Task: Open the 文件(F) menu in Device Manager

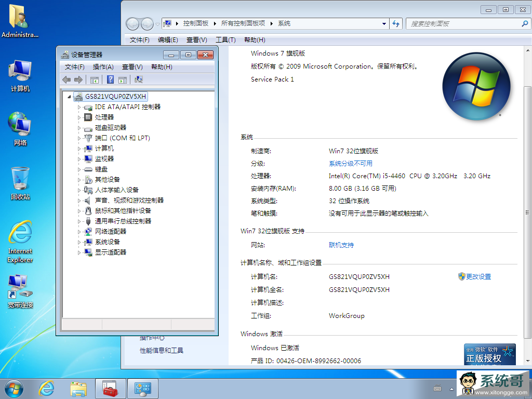Action: (x=74, y=67)
